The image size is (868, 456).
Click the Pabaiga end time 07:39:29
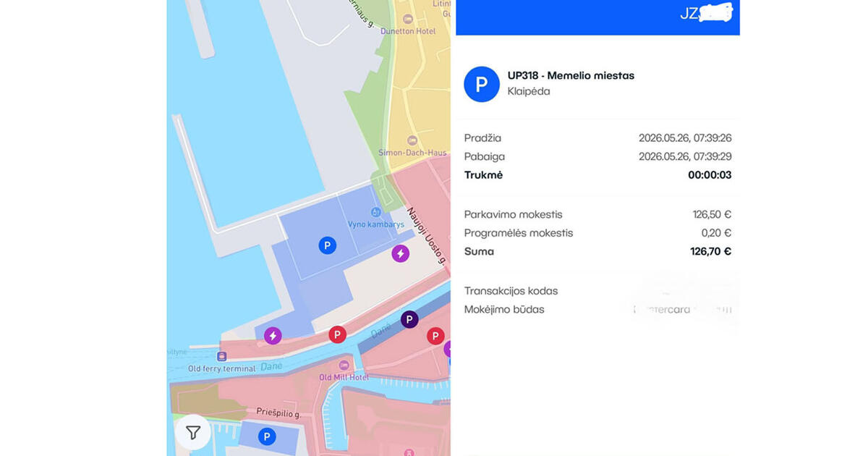click(685, 156)
